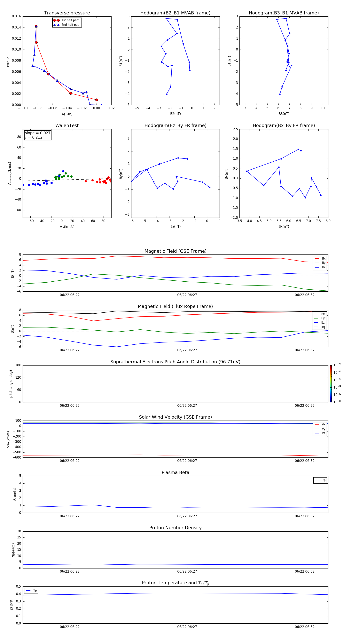The height and width of the screenshot is (644, 351).
Task: Click the "Bz(nT)" x-axis label
Action: [x=175, y=227]
